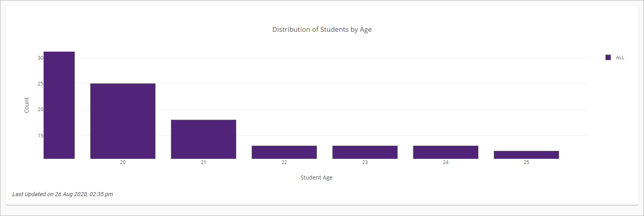Select the bar for age 24
644x216 pixels.
click(x=446, y=152)
